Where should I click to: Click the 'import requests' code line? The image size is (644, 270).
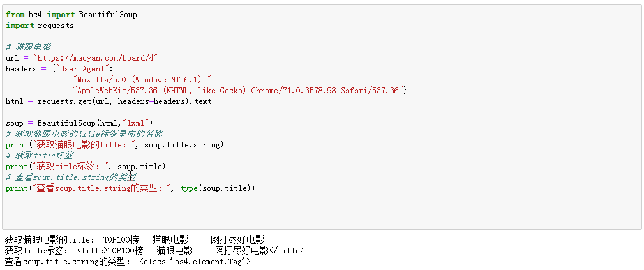pos(40,26)
